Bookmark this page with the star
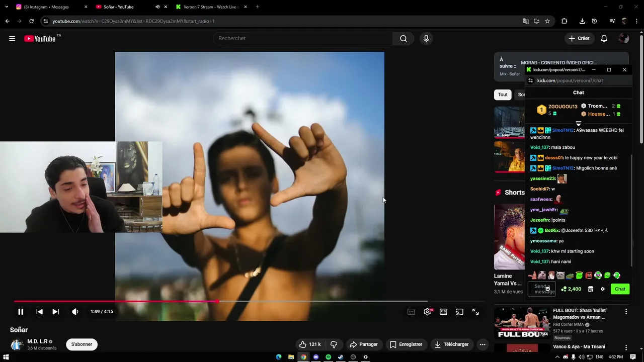The image size is (644, 362). (x=547, y=21)
